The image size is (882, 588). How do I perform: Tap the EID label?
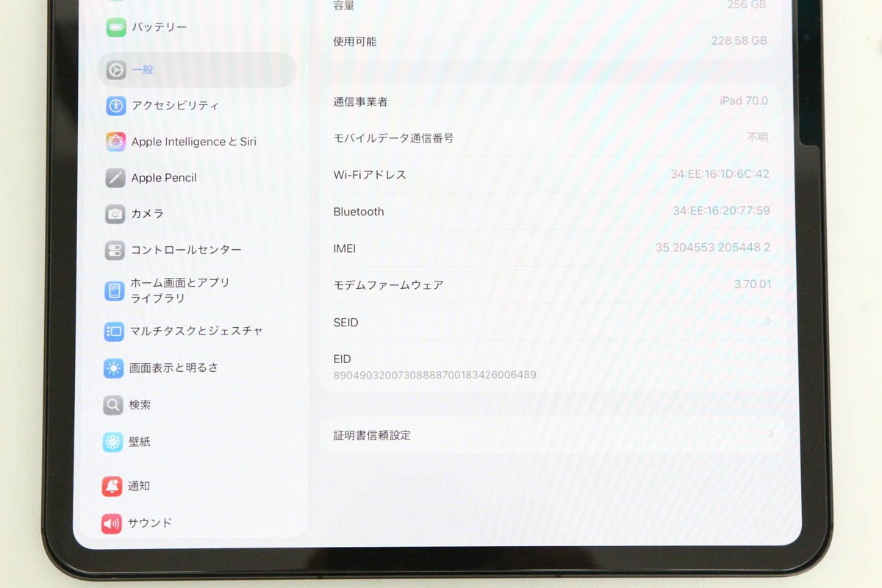click(x=342, y=359)
